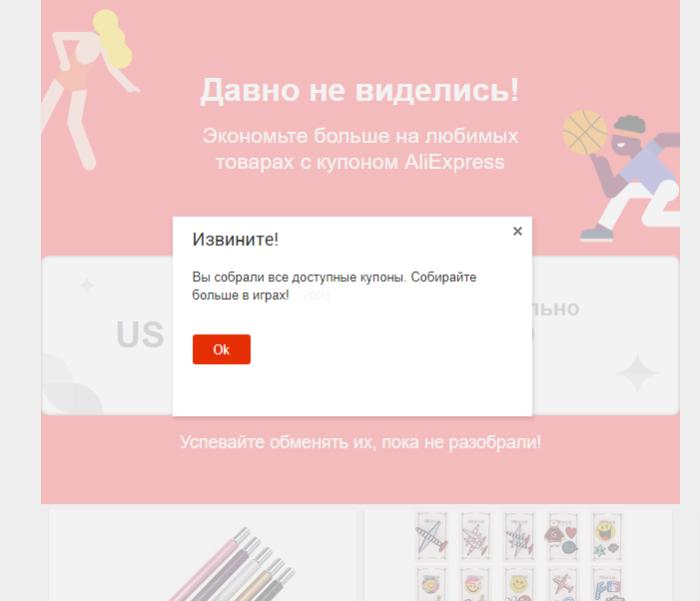The width and height of the screenshot is (700, 601).
Task: Open the pens product thumbnail
Action: pyautogui.click(x=203, y=555)
